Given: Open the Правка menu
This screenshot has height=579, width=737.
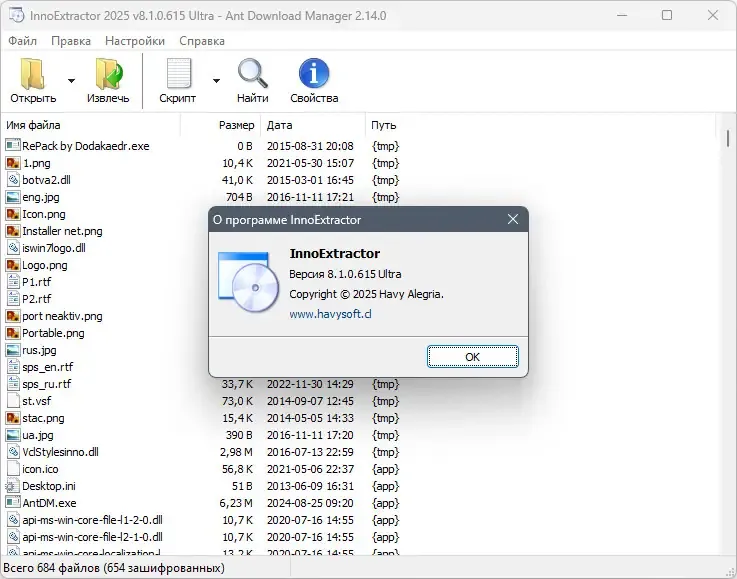Looking at the screenshot, I should 71,41.
